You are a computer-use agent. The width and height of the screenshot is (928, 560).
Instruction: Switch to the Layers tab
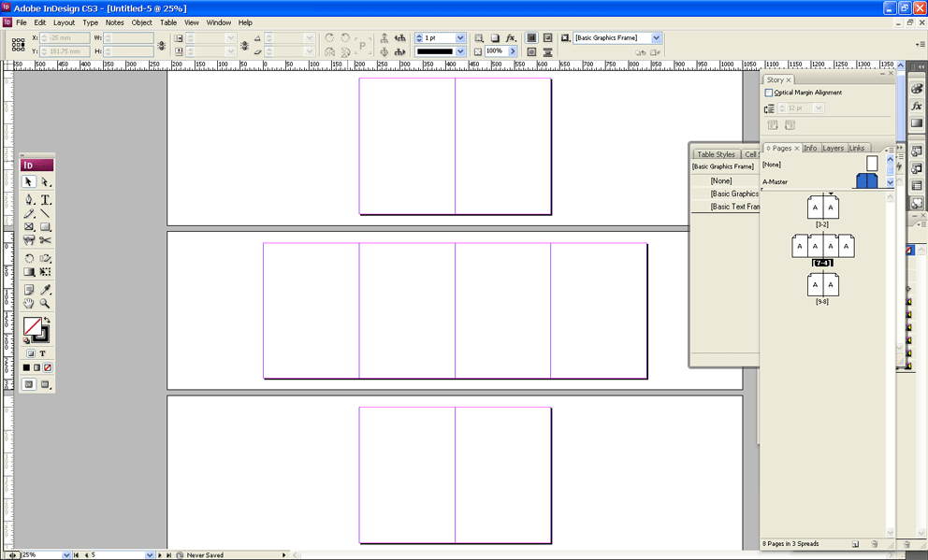tap(833, 149)
